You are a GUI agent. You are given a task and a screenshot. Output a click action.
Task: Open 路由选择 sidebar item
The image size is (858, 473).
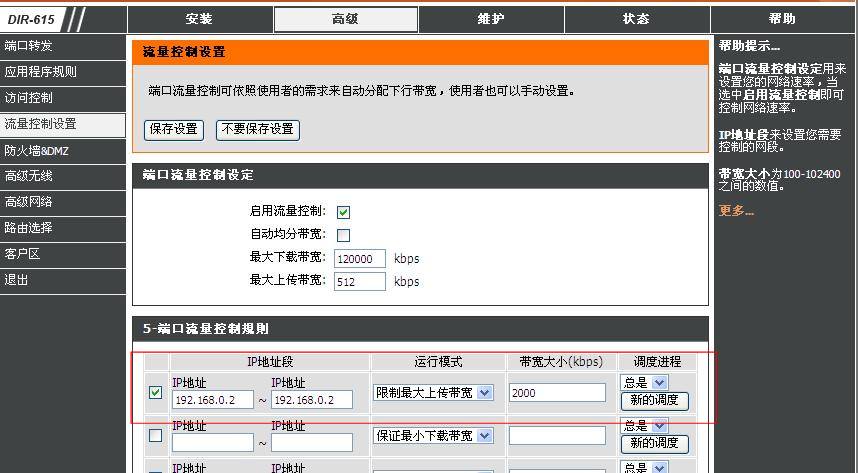click(x=62, y=228)
